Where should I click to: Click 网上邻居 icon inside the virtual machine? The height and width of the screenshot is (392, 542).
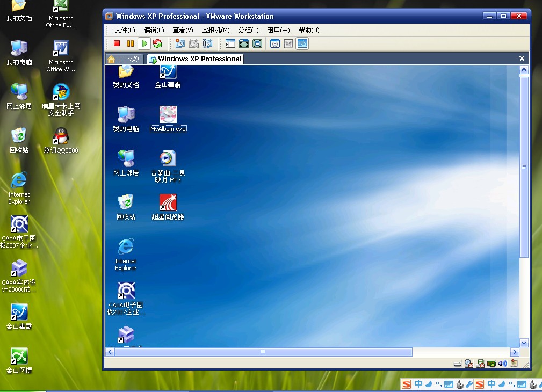126,163
